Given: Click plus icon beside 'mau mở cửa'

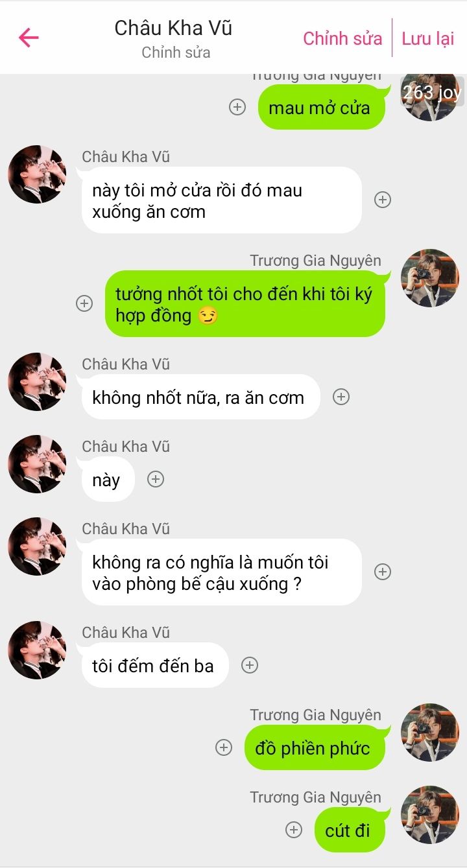Looking at the screenshot, I should pos(238,107).
